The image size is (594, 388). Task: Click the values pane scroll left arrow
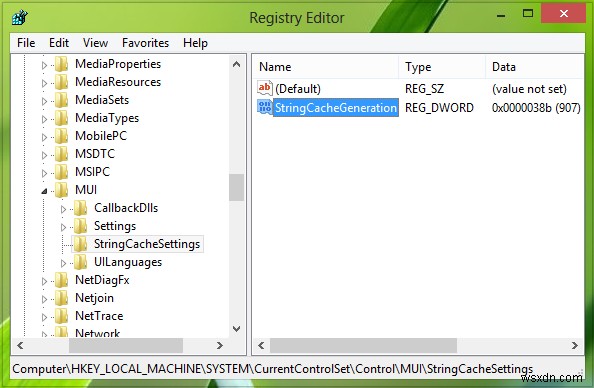pyautogui.click(x=261, y=345)
